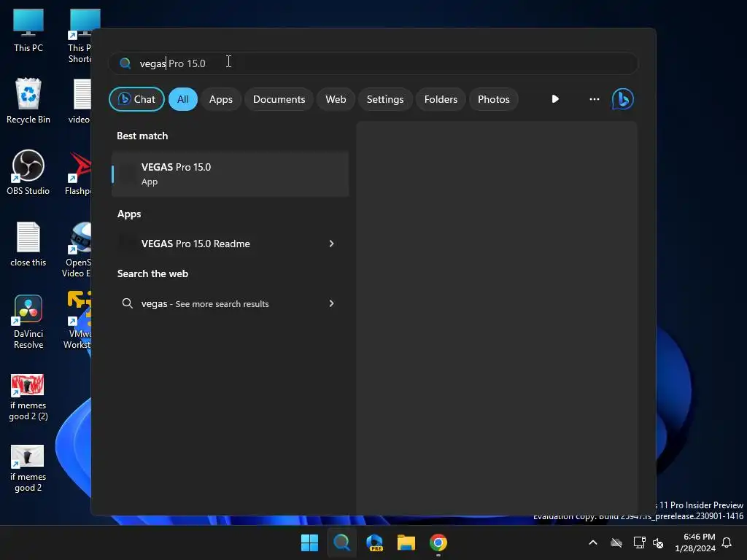Image resolution: width=747 pixels, height=560 pixels.
Task: Click the magnifier icon in search box
Action: click(x=125, y=63)
